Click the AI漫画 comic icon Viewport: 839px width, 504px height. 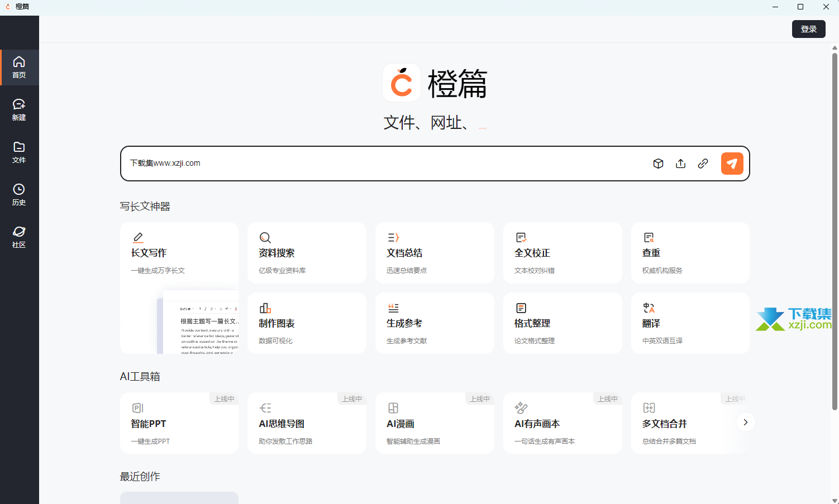tap(393, 408)
